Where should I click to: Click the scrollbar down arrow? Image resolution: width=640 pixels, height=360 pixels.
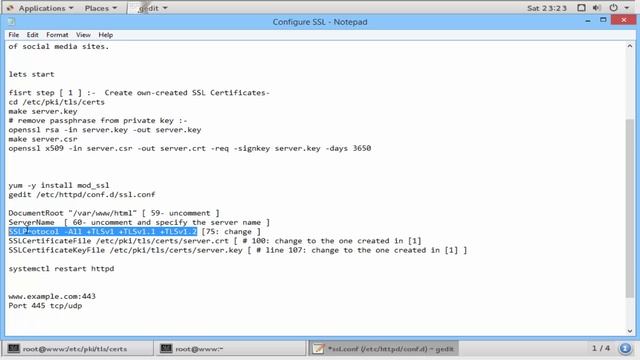[630, 331]
